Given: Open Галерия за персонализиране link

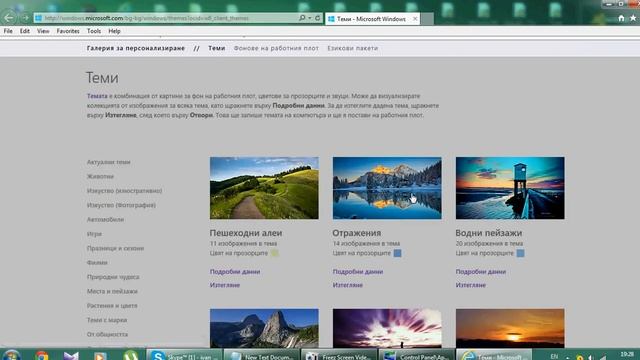Looking at the screenshot, I should [x=136, y=48].
